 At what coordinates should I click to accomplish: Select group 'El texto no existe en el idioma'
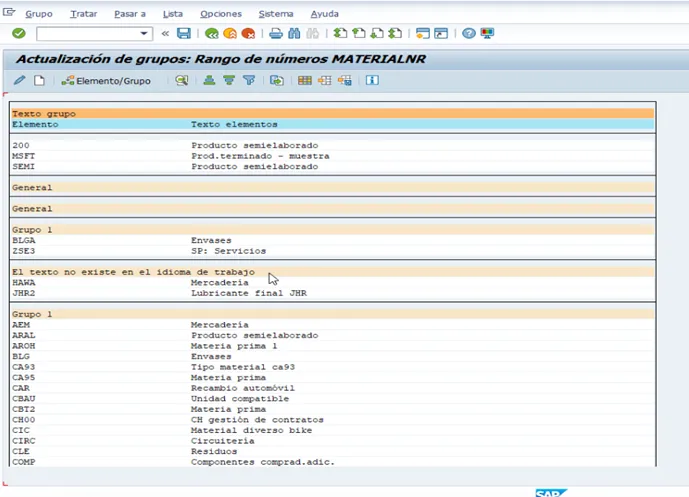[x=333, y=272]
